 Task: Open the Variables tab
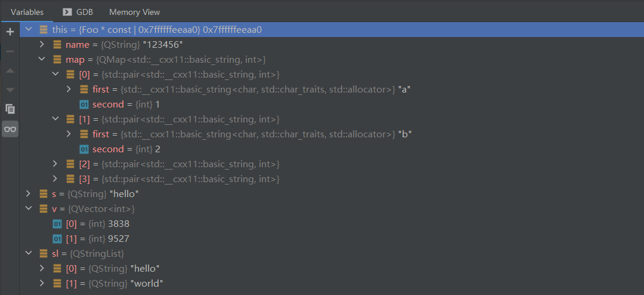coord(27,13)
